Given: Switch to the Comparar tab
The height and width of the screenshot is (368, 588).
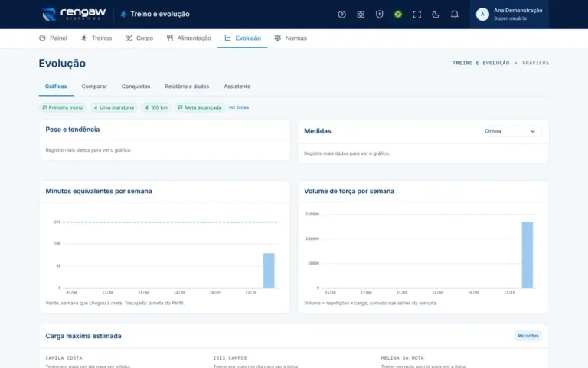Looking at the screenshot, I should coord(94,87).
